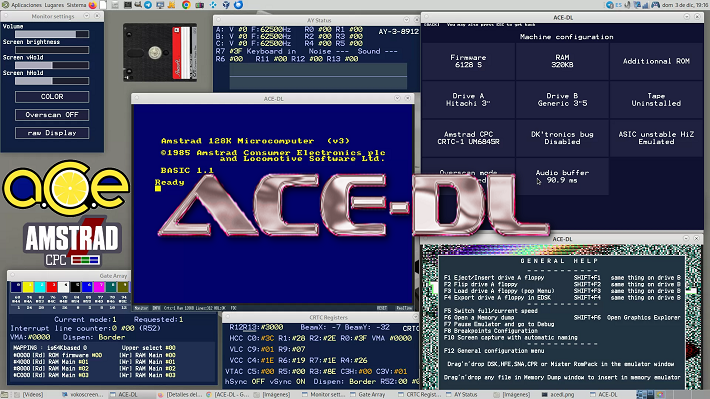Viewport: 710px width, 399px height.
Task: Launch Google Chrome from top panel
Action: (186, 5)
